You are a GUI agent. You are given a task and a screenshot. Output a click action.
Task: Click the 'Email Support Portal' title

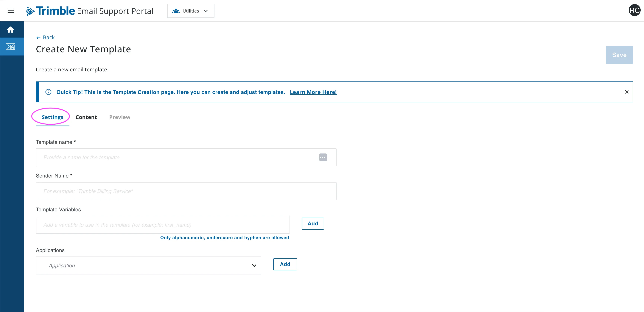tap(115, 11)
